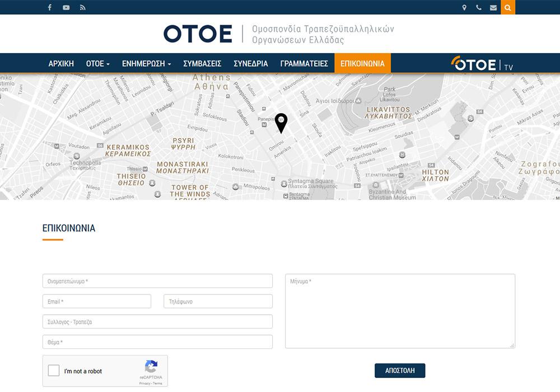This screenshot has height=392, width=560.
Task: Click the THISEIO label on map
Action: 131,180
